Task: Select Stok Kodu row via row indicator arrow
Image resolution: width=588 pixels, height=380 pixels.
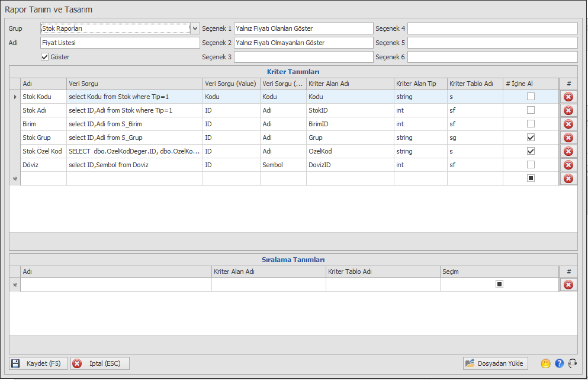Action: (15, 97)
